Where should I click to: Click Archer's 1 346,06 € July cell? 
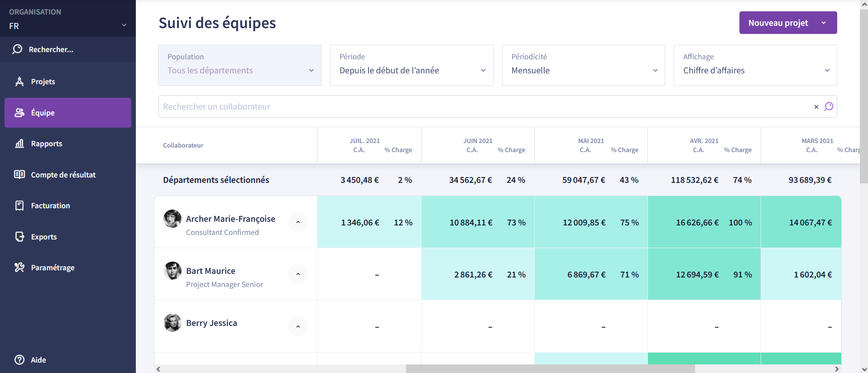coord(360,222)
